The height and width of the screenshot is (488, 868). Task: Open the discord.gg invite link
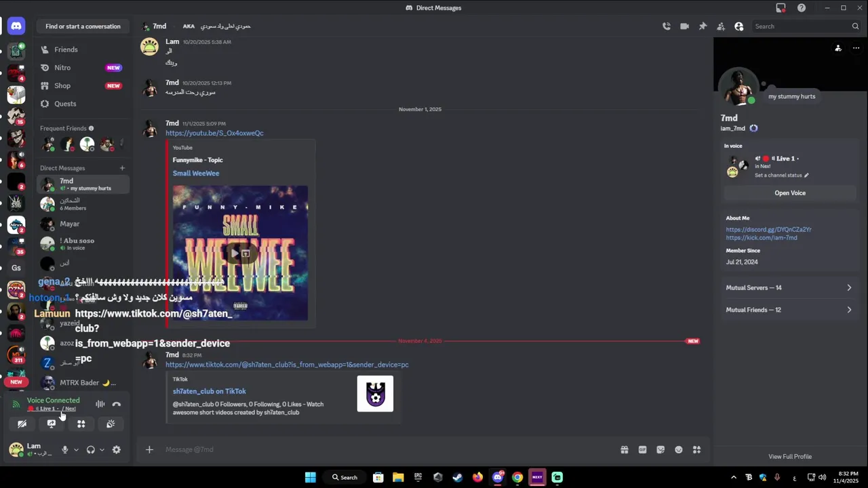pos(768,230)
